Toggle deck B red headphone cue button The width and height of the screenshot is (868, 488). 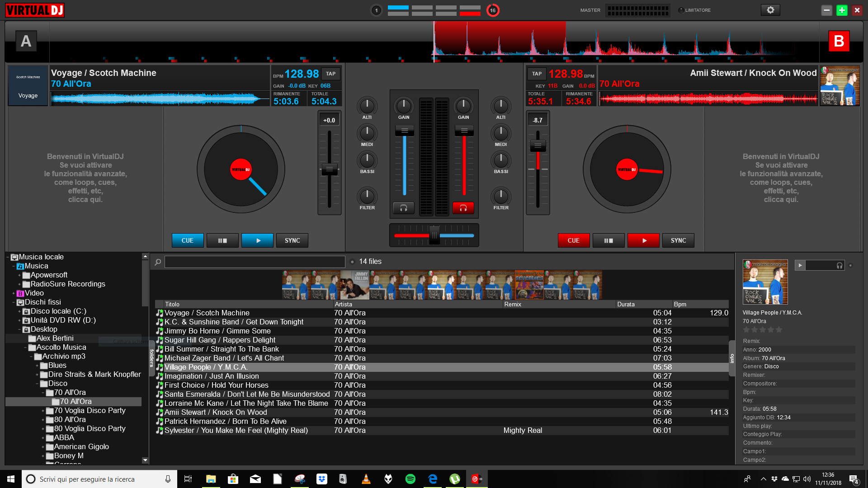(463, 208)
